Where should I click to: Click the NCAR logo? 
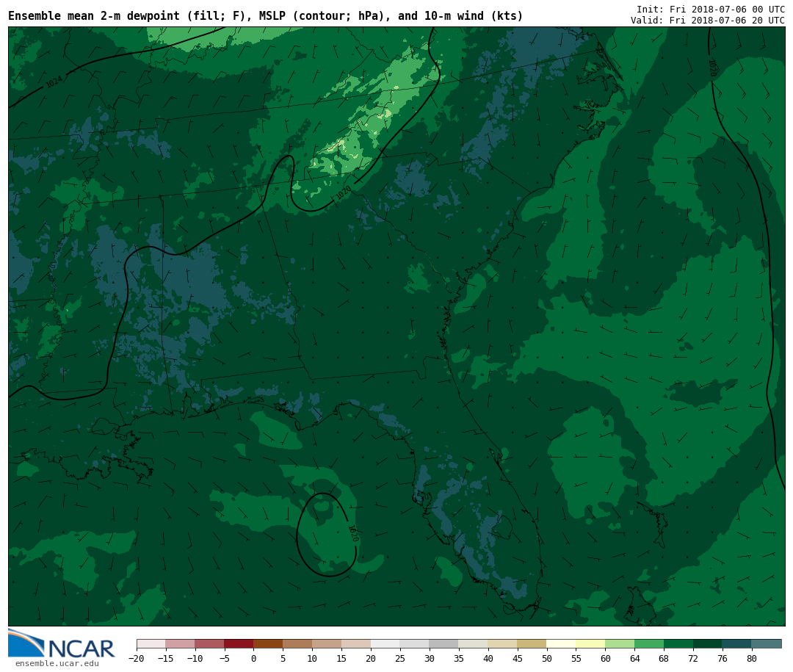(61, 643)
